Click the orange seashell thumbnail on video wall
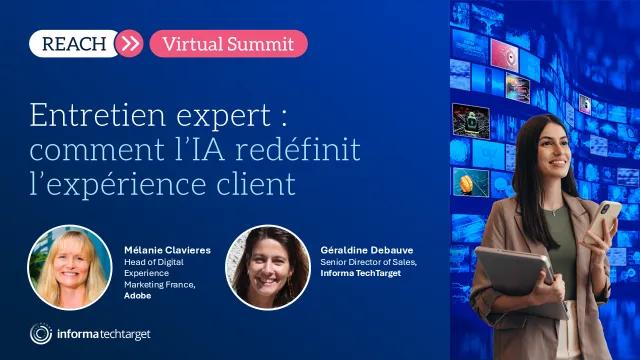The image size is (640, 360). [471, 182]
